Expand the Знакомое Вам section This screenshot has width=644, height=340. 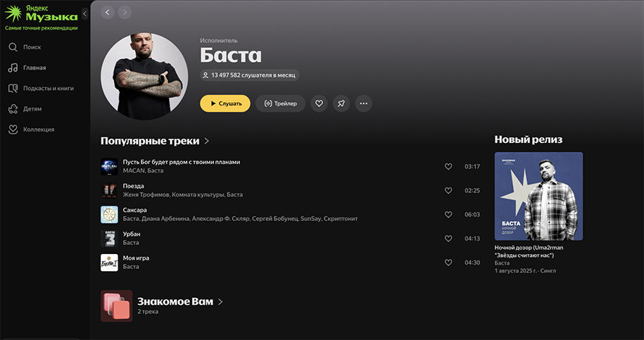tap(220, 301)
